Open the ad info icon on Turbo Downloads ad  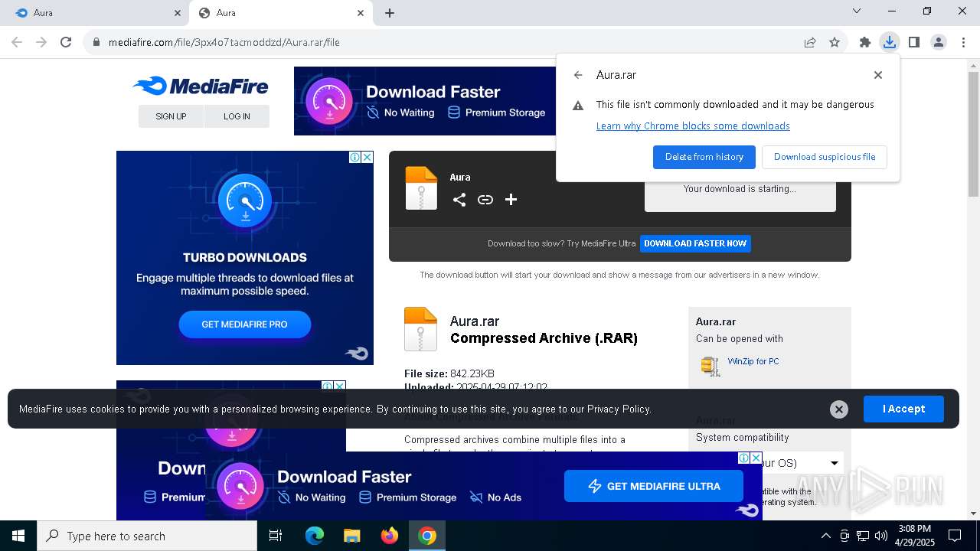tap(355, 157)
